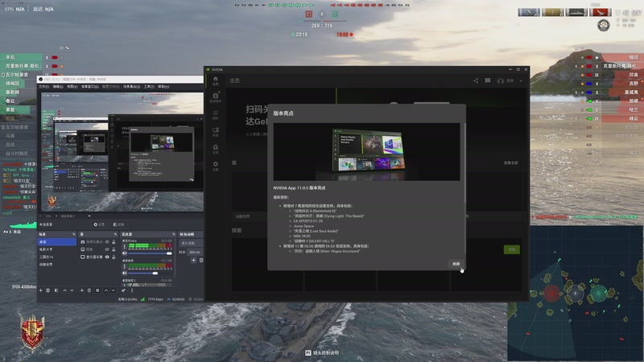Hide the display capture source (third row)

pos(107,257)
